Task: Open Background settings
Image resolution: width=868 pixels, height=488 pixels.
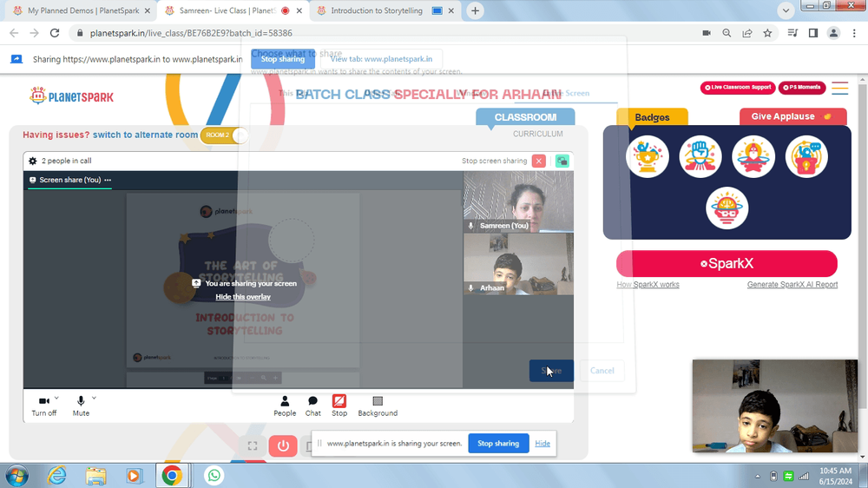Action: pos(378,406)
